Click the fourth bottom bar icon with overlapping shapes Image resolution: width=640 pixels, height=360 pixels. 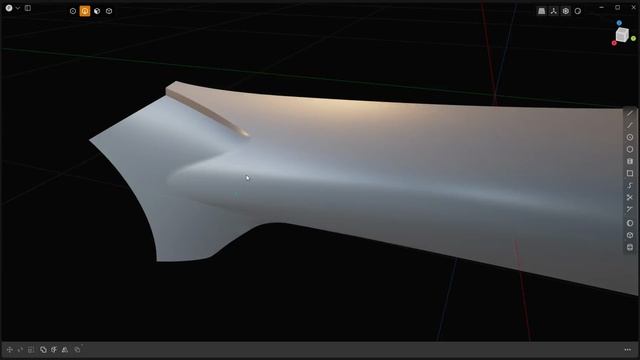(43, 350)
